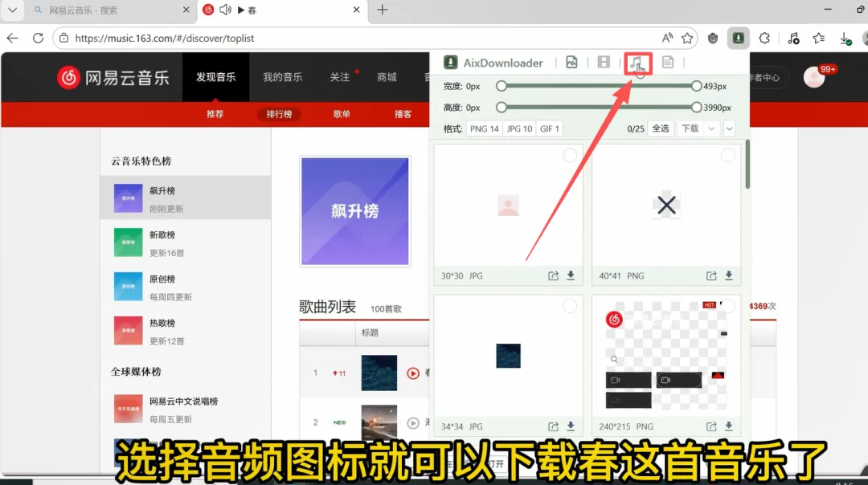The width and height of the screenshot is (868, 485).
Task: Play the first ranked song
Action: tap(413, 373)
